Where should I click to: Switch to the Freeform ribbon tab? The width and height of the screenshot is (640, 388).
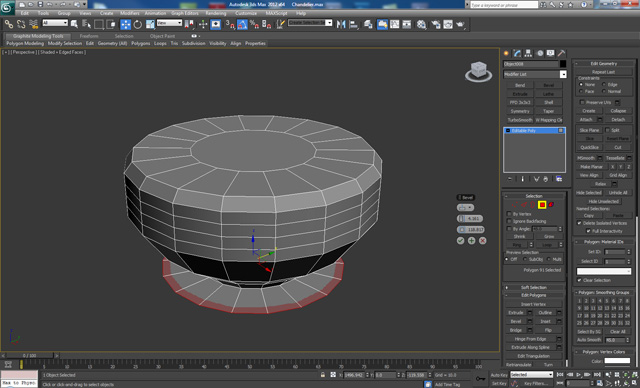(x=89, y=36)
